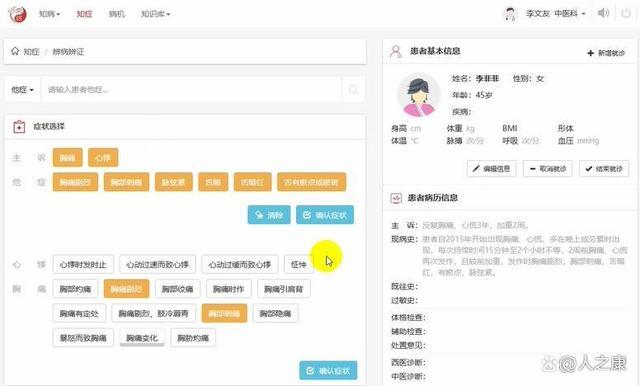Expand the 李文友 中医科 user dropdown

pos(556,14)
